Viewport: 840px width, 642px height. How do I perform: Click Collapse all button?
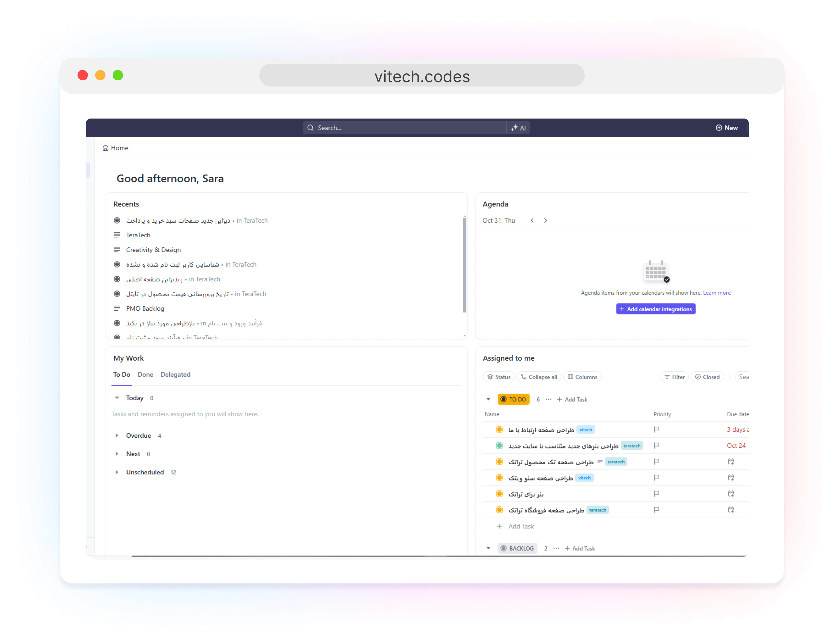pyautogui.click(x=539, y=377)
